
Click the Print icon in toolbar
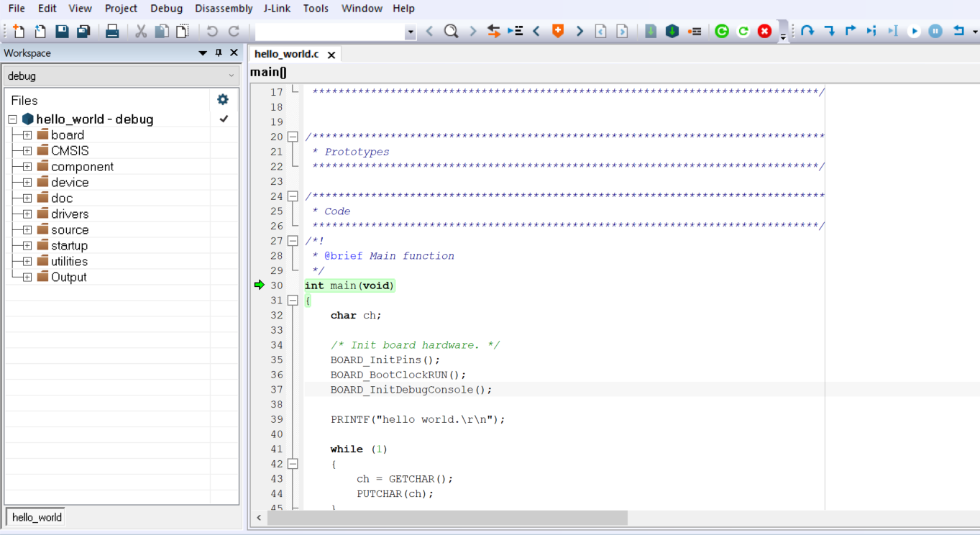(112, 31)
